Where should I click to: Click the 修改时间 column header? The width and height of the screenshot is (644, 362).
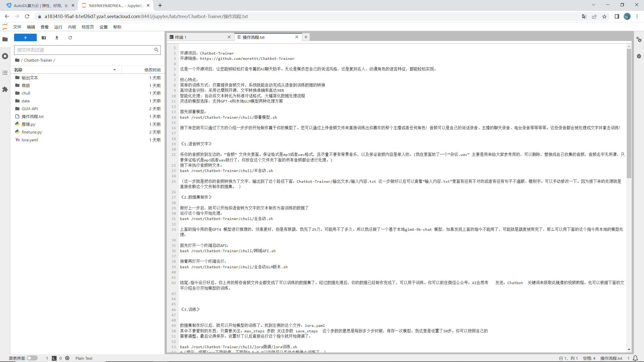pos(152,70)
